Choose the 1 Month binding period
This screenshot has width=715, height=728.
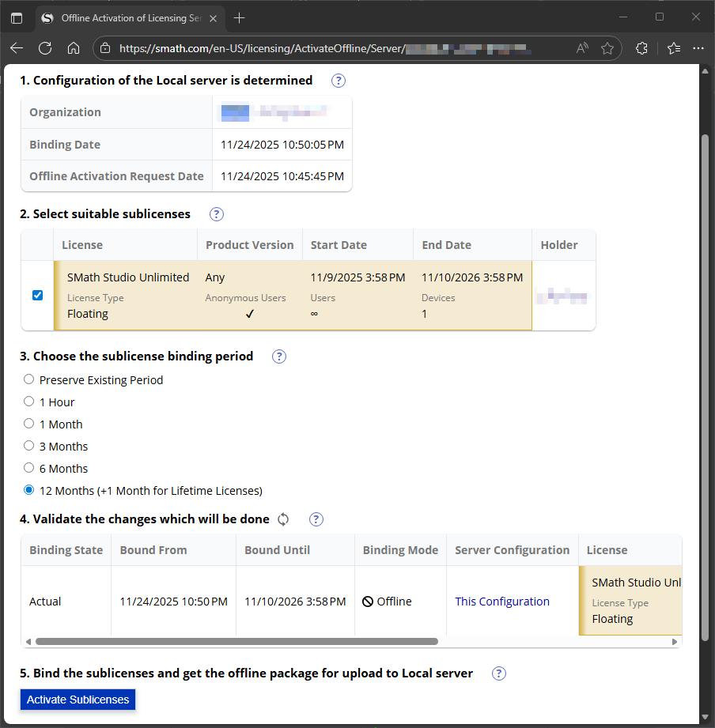[28, 424]
